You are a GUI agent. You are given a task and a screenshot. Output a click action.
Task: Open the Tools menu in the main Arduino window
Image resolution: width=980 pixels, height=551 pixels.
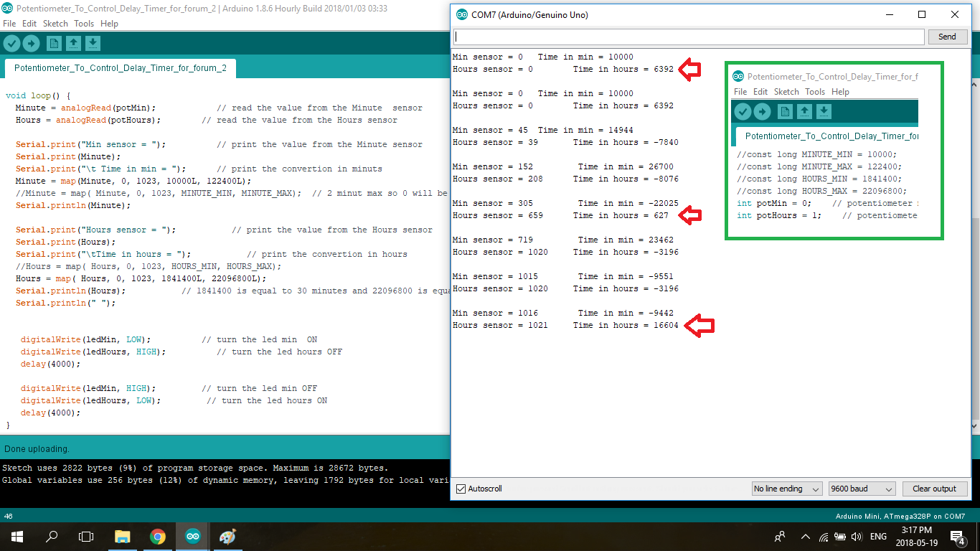(x=84, y=24)
